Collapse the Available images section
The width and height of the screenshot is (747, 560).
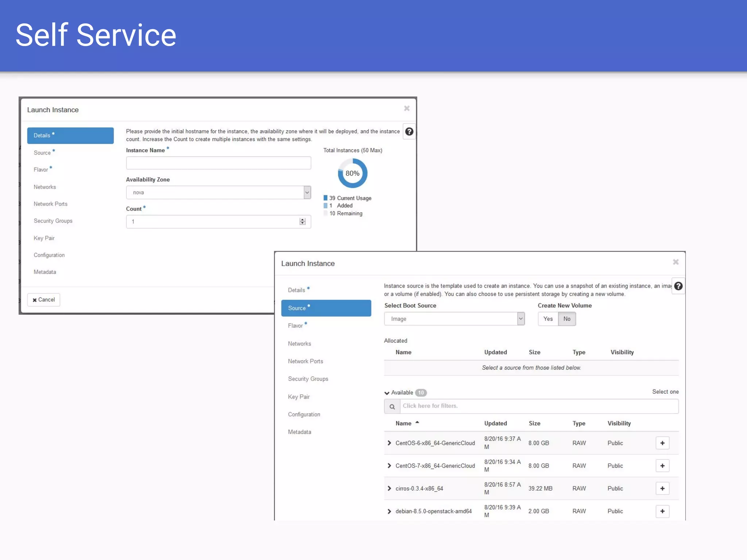[387, 393]
